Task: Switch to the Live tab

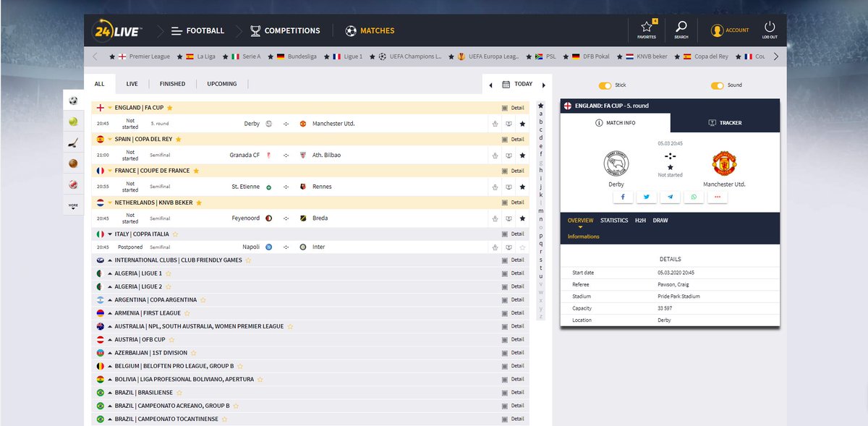Action: [132, 84]
